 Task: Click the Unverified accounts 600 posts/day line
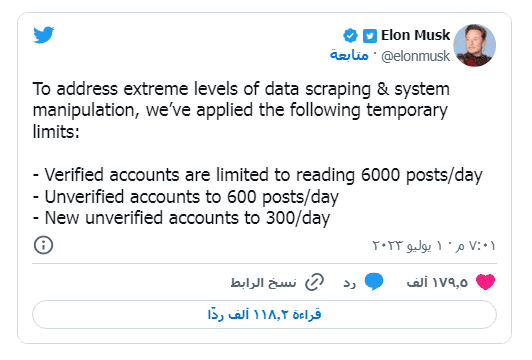[186, 197]
